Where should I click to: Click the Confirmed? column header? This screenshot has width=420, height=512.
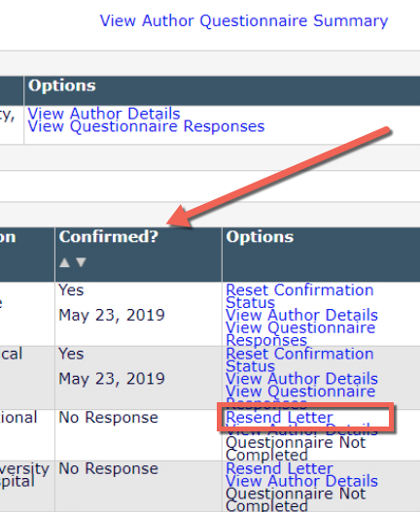109,237
